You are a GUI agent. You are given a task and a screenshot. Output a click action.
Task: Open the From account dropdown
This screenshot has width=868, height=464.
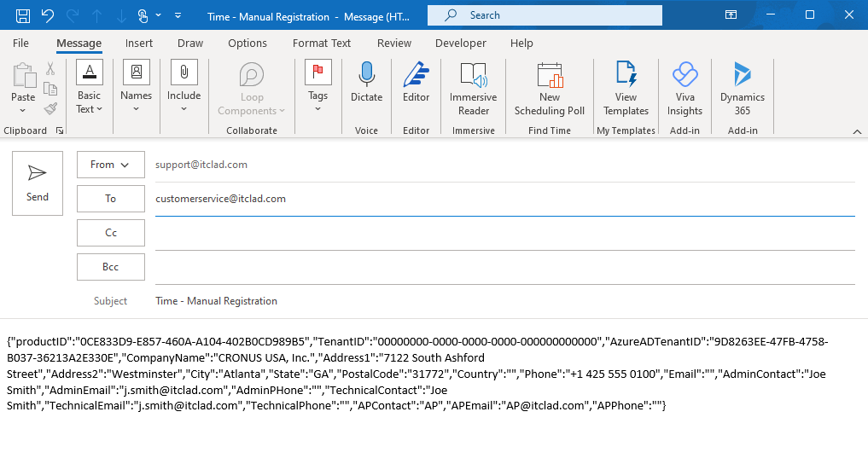(x=111, y=165)
